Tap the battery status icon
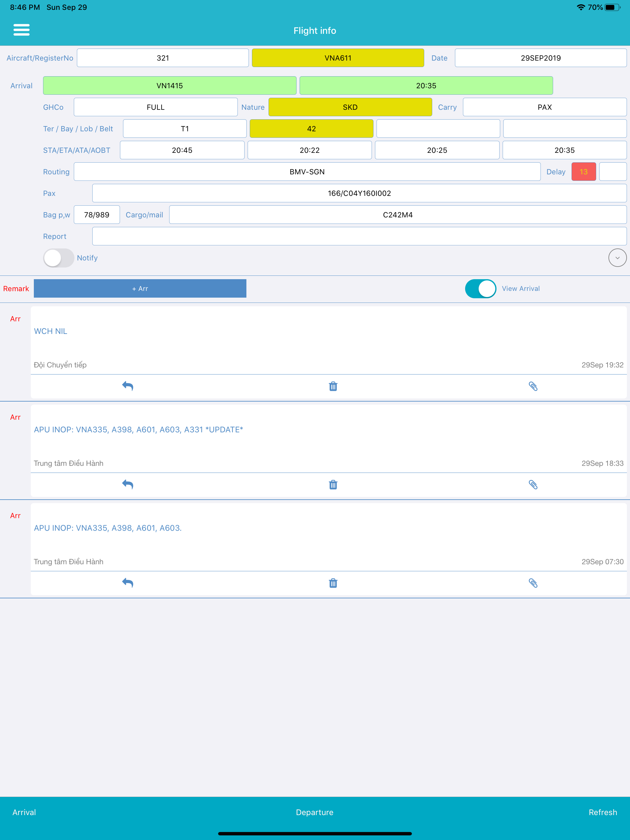Image resolution: width=630 pixels, height=840 pixels. (612, 7)
